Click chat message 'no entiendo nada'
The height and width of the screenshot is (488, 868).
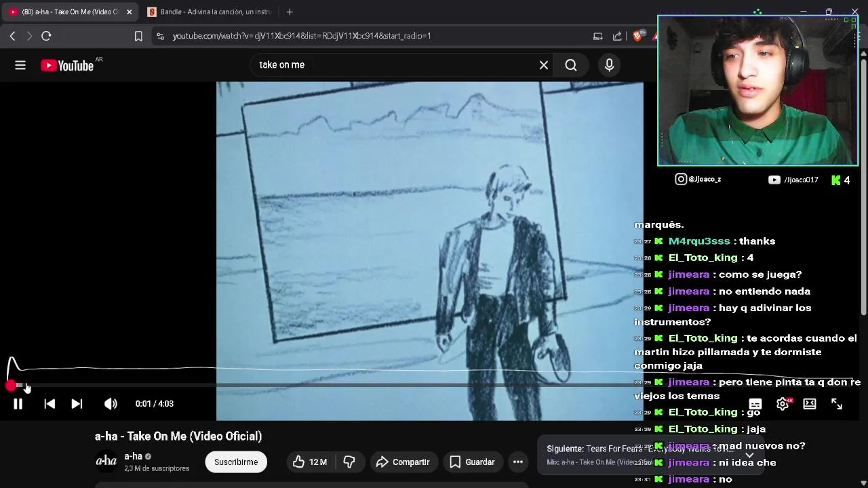click(x=764, y=291)
